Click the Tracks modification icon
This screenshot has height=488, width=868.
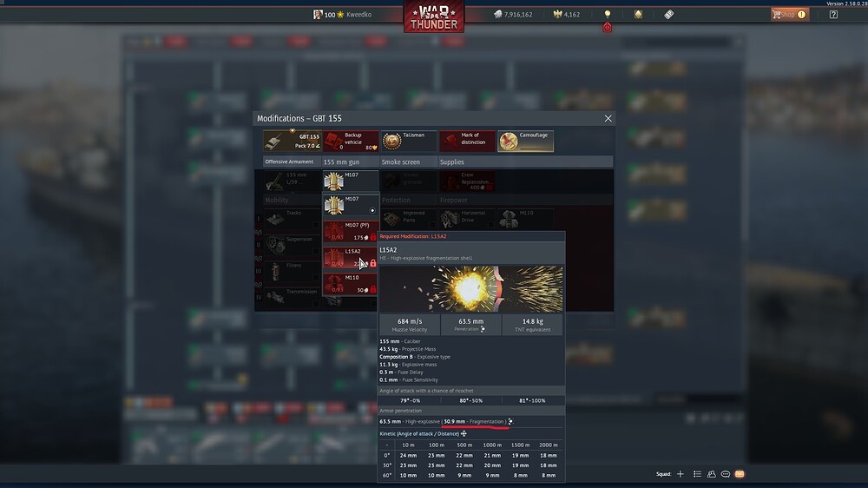(x=275, y=220)
